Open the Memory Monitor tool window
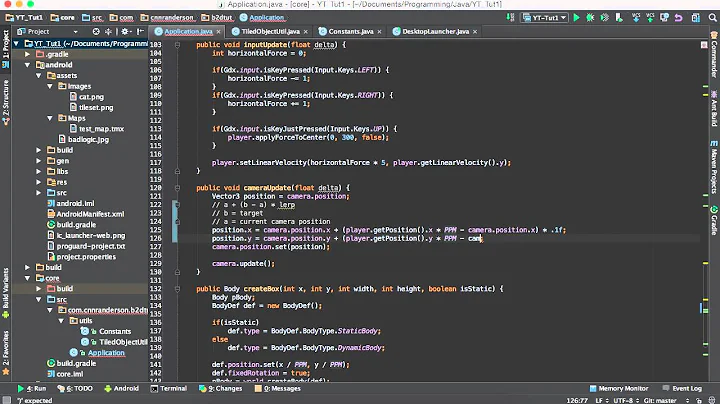The height and width of the screenshot is (404, 720). pyautogui.click(x=619, y=388)
